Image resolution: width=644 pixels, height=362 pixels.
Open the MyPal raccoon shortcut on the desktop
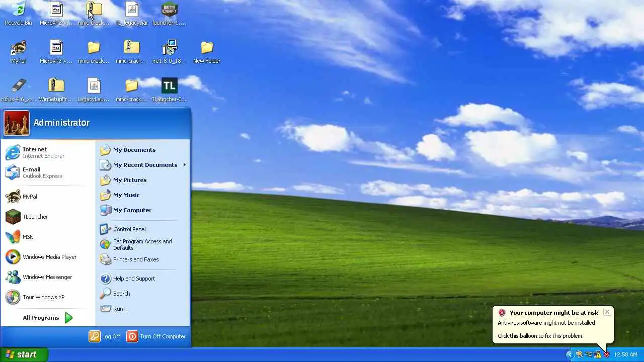click(18, 52)
